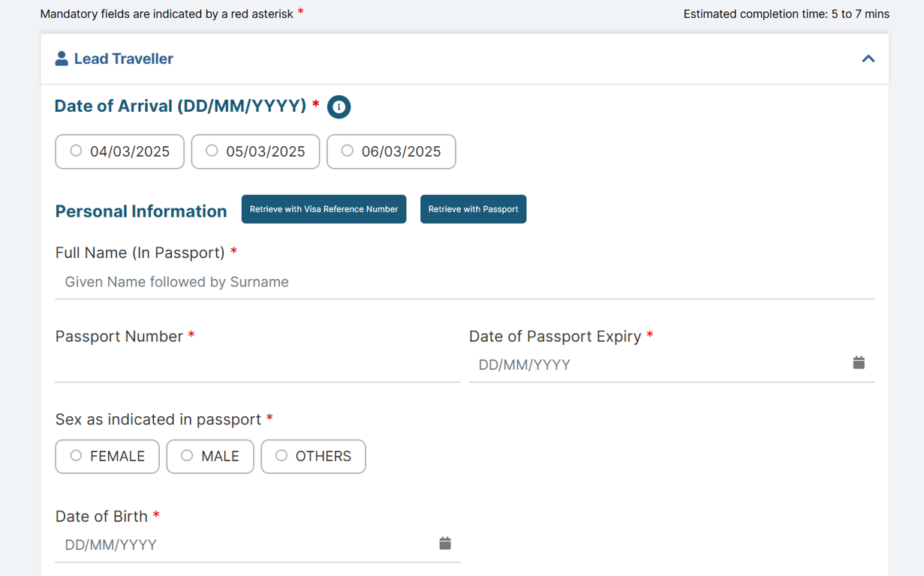Click Retrieve with Visa Reference Number

pyautogui.click(x=324, y=209)
